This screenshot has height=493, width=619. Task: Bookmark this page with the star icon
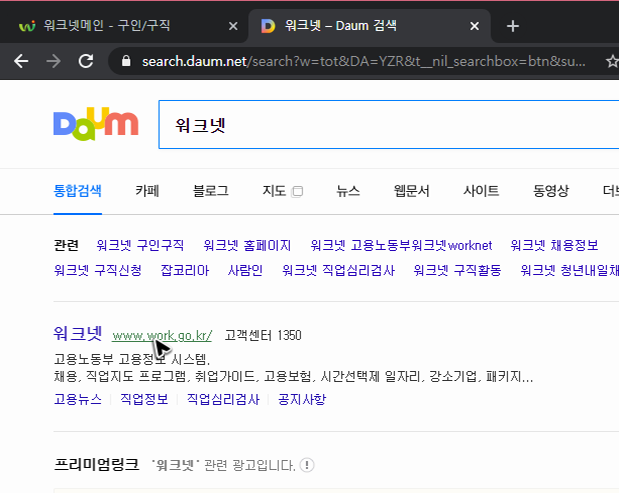pyautogui.click(x=611, y=61)
